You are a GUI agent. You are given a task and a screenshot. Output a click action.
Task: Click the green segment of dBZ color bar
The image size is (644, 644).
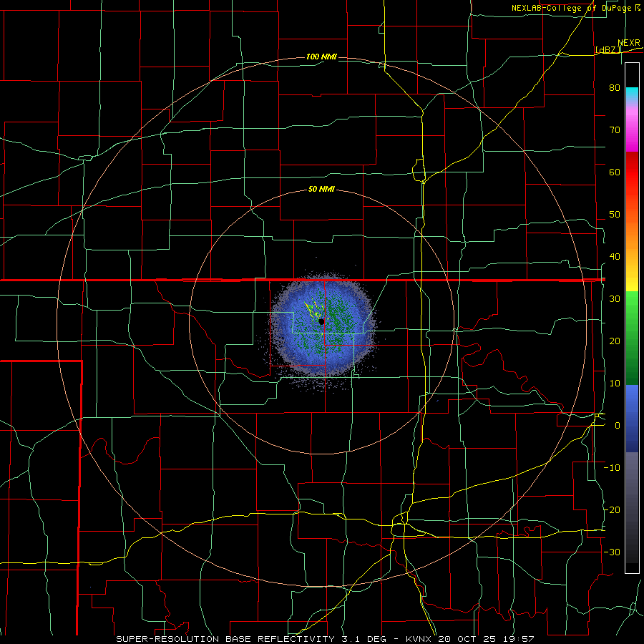click(632, 338)
